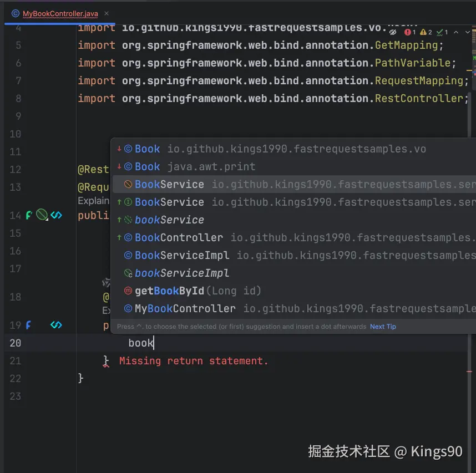Click the yellow warning mark on the scrollbar stripe

[469, 70]
